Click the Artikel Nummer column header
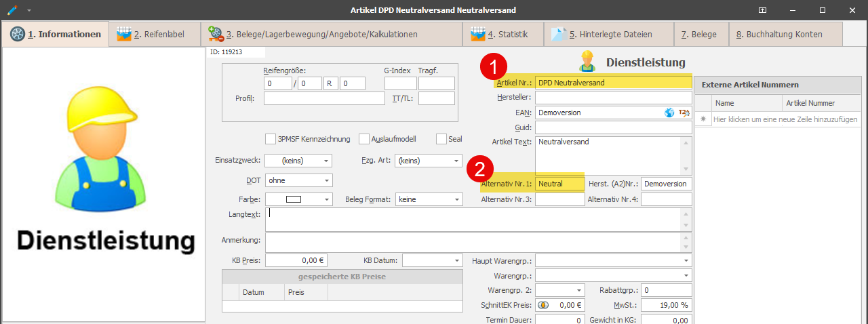868x324 pixels. pos(821,103)
